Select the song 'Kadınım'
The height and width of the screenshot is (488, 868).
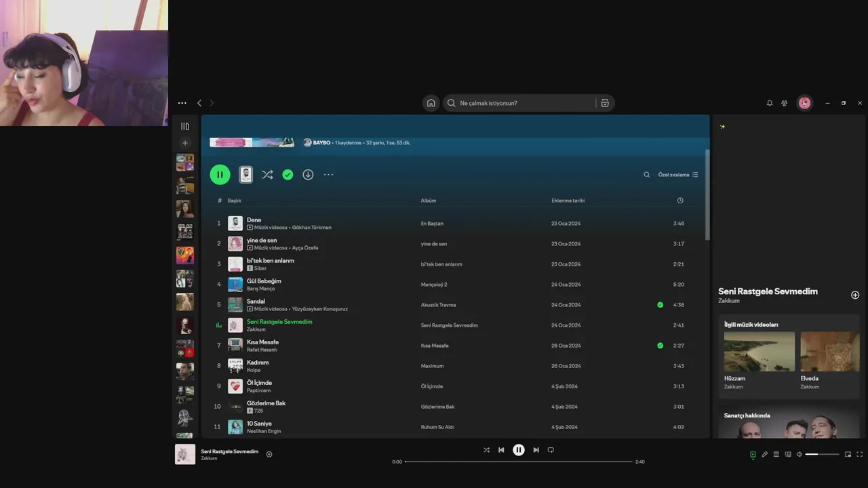click(x=258, y=362)
